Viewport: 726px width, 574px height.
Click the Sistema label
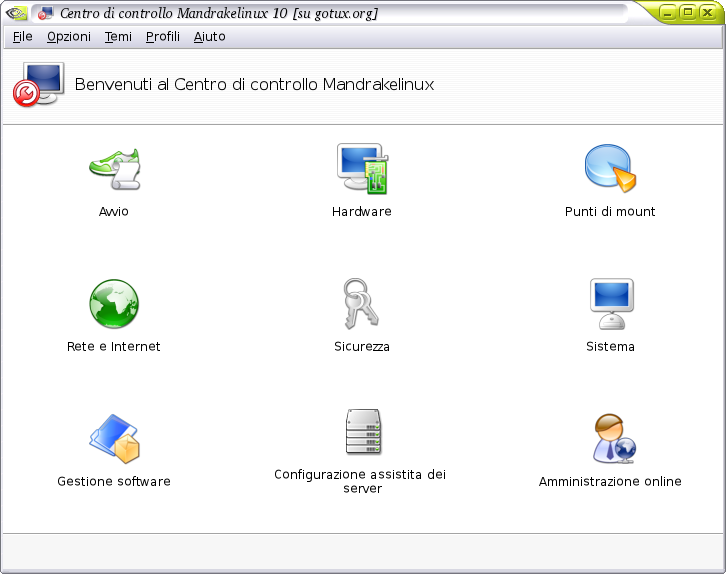click(x=610, y=347)
